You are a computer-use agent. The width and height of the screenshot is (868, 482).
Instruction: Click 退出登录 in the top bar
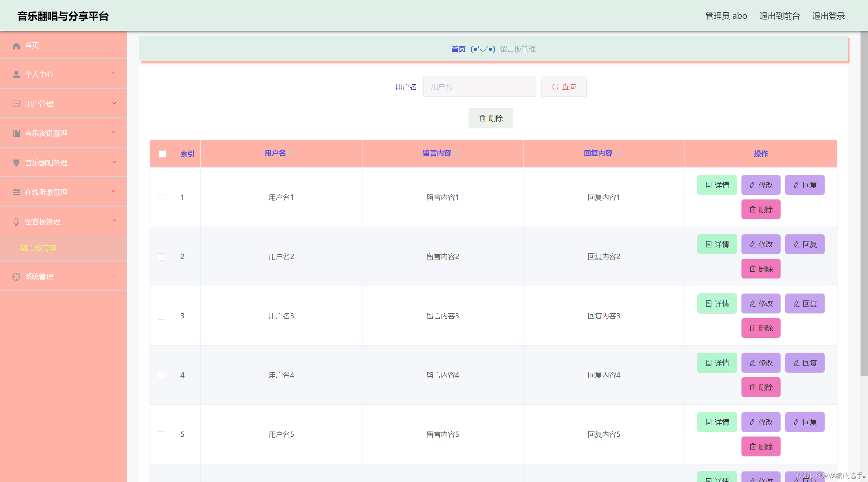coord(828,16)
